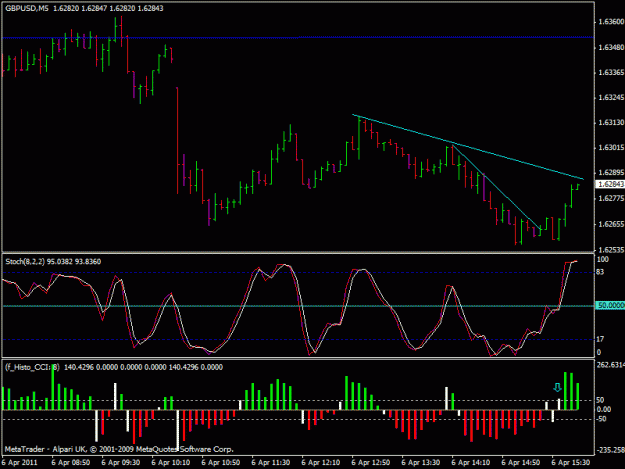Click the stochastic 17 level label
This screenshot has height=469, width=625.
[600, 339]
